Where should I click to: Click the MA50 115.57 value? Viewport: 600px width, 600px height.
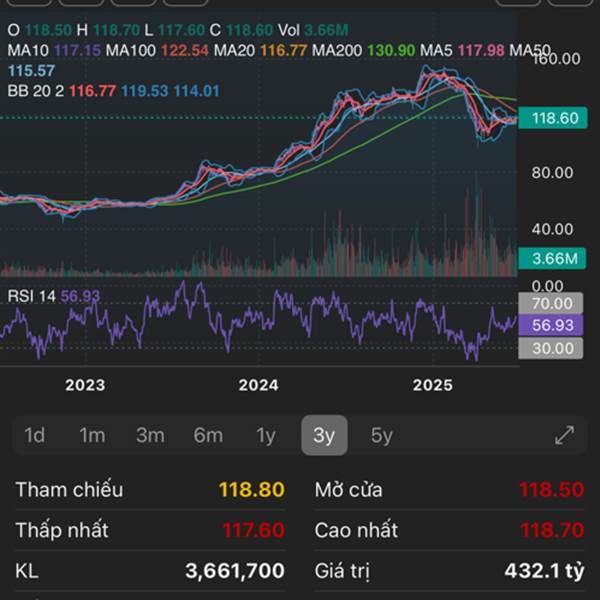[x=31, y=70]
